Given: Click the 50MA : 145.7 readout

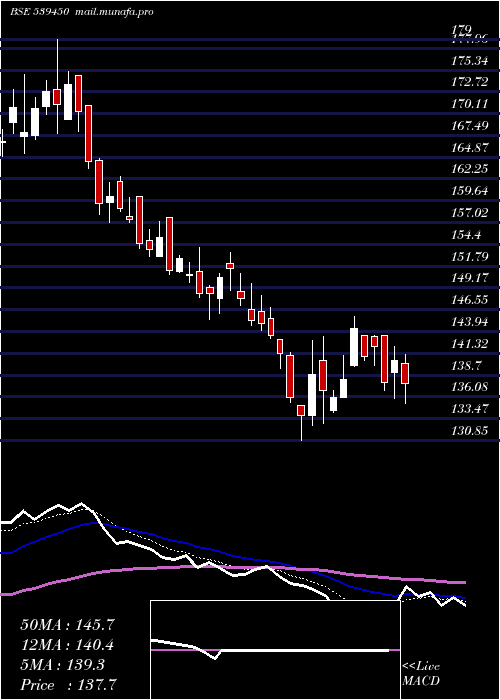Looking at the screenshot, I should coord(67,625).
